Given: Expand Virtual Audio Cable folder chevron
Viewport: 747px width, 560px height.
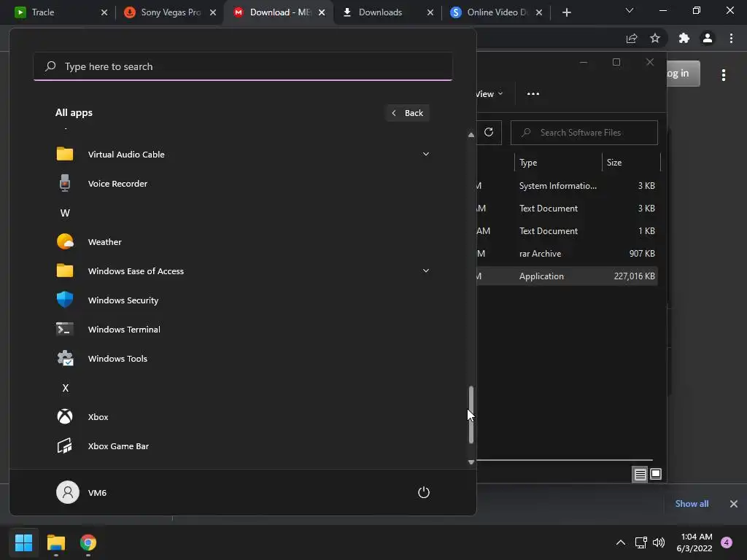Looking at the screenshot, I should point(425,154).
